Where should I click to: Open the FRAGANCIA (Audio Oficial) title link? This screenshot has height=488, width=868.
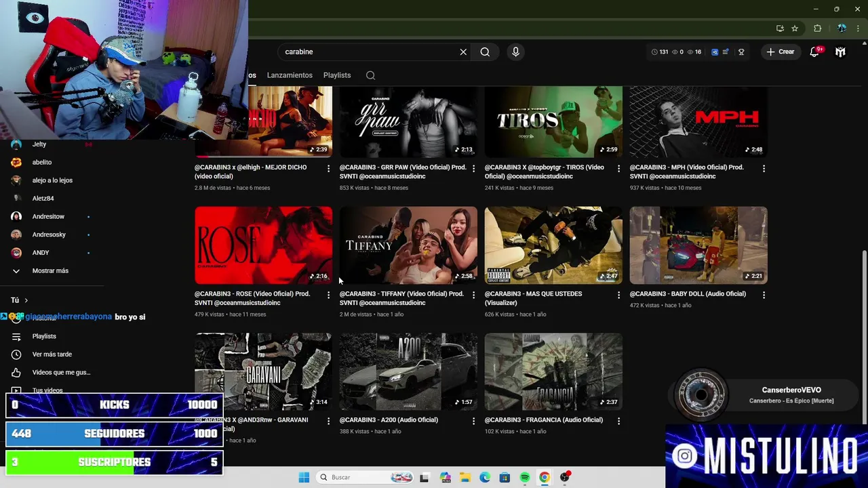544,420
